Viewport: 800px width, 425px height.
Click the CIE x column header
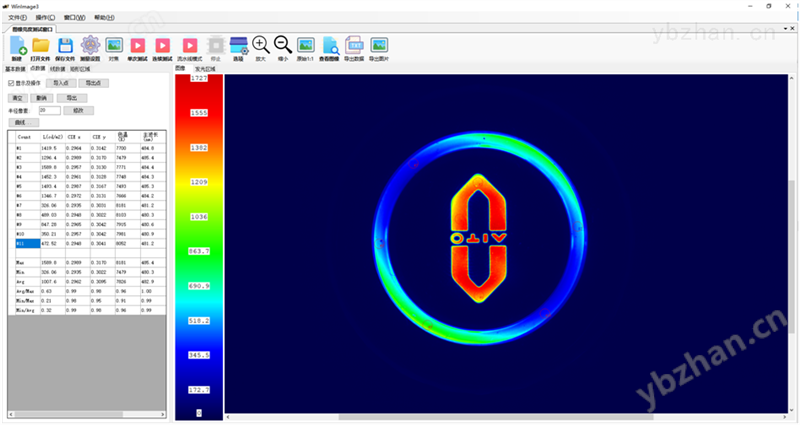coord(78,137)
